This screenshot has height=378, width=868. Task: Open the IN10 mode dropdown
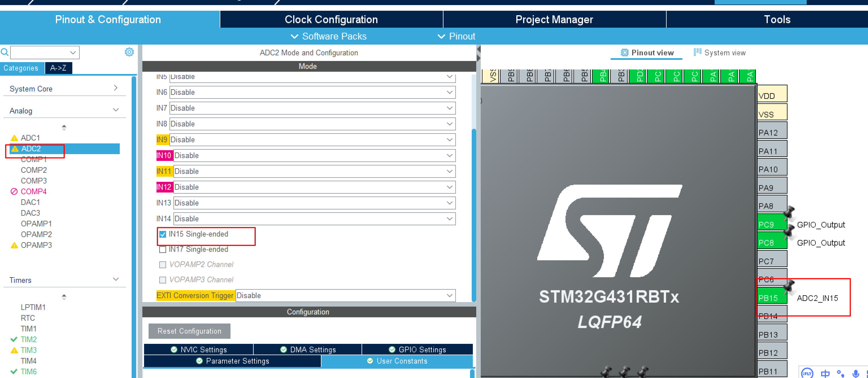314,156
